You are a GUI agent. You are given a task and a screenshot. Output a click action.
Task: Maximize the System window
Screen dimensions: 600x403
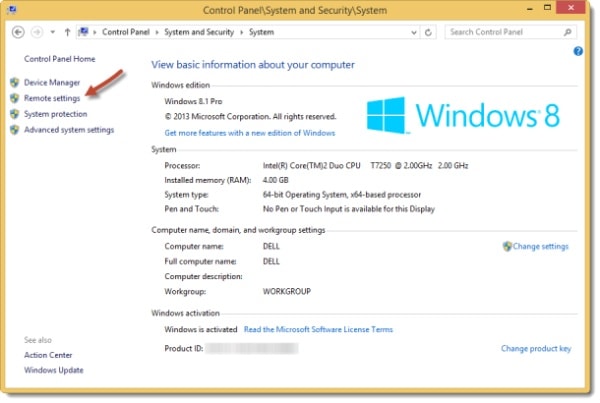pyautogui.click(x=547, y=8)
